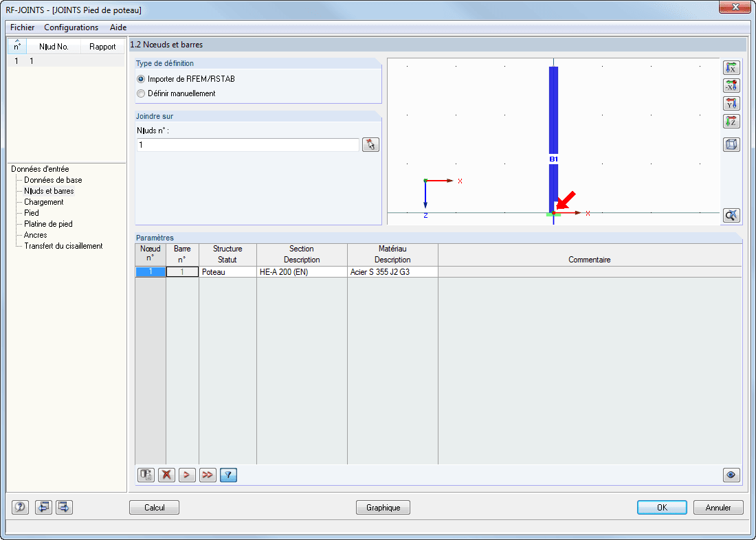
Task: Click the Matériau Description column header
Action: pos(392,254)
